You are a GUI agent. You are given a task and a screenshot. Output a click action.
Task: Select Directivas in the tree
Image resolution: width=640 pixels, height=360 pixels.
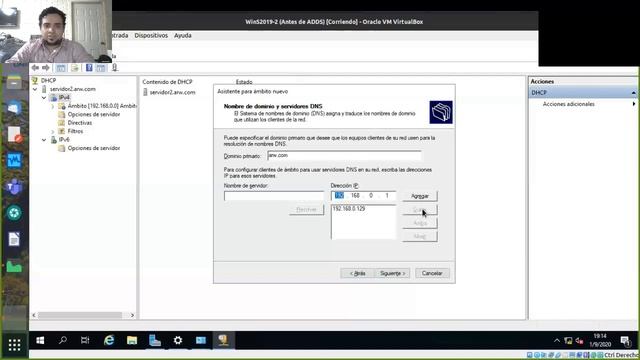(80, 123)
